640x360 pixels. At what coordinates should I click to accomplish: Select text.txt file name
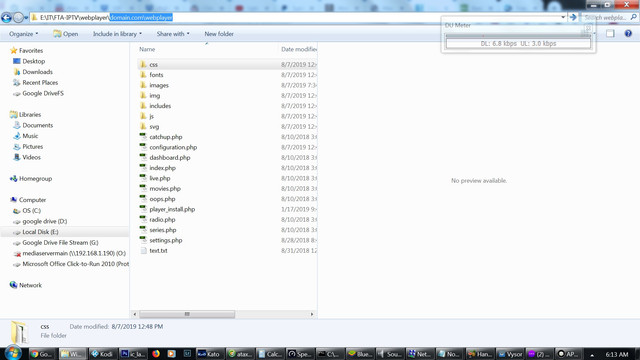[x=158, y=251]
